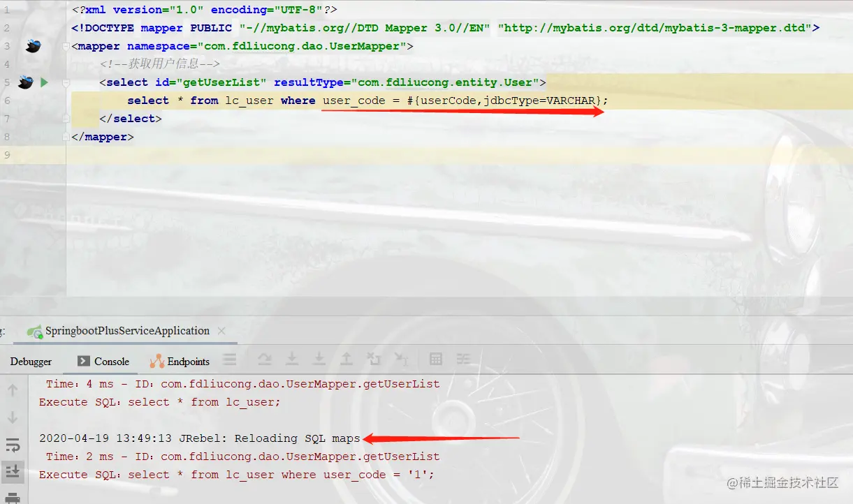Click the Drop Frame debugger icon
853x504 pixels.
coord(374,359)
